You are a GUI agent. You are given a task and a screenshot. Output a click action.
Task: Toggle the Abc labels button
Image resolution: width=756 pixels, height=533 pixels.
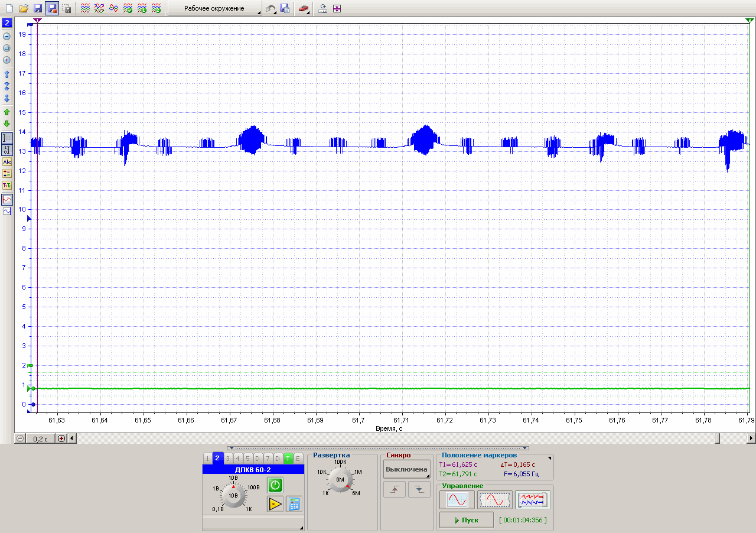coord(7,161)
